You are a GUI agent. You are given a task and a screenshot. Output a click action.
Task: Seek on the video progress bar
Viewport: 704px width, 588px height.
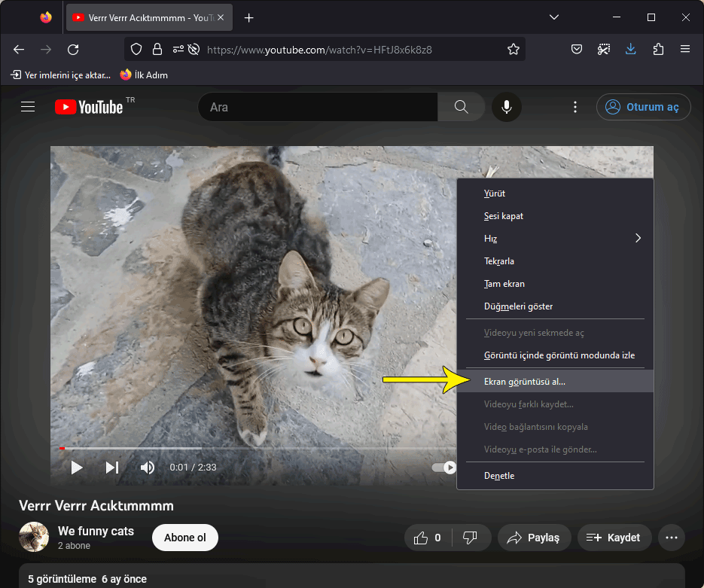pyautogui.click(x=258, y=448)
